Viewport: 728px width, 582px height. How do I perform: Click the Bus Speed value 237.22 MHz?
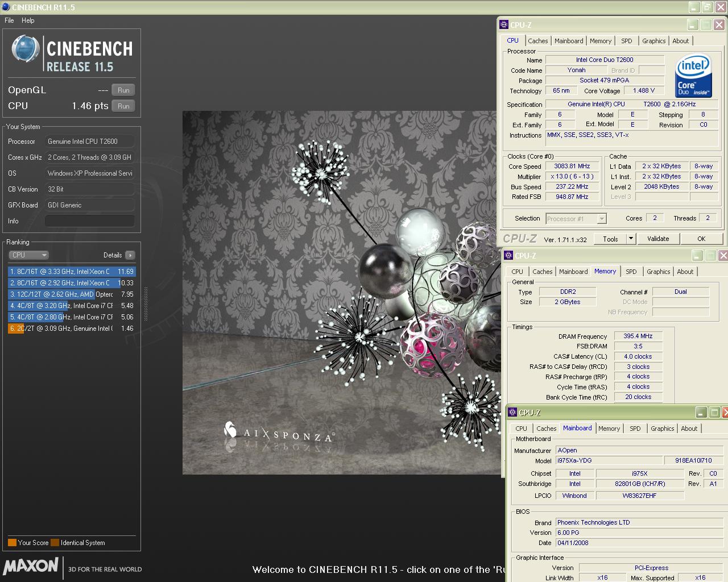click(572, 187)
